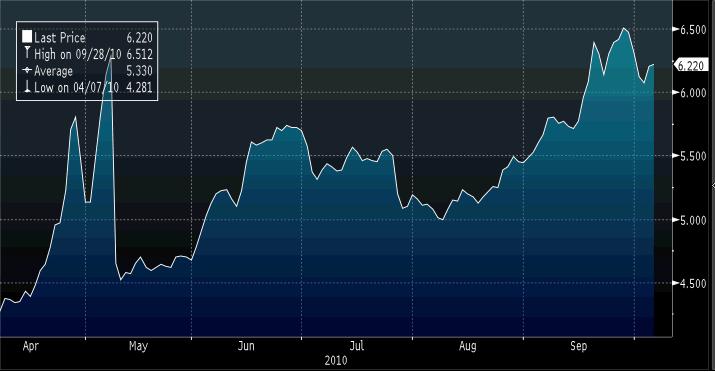The width and height of the screenshot is (715, 372).
Task: Click the Low on 04/07/10 legend text
Action: [76, 88]
